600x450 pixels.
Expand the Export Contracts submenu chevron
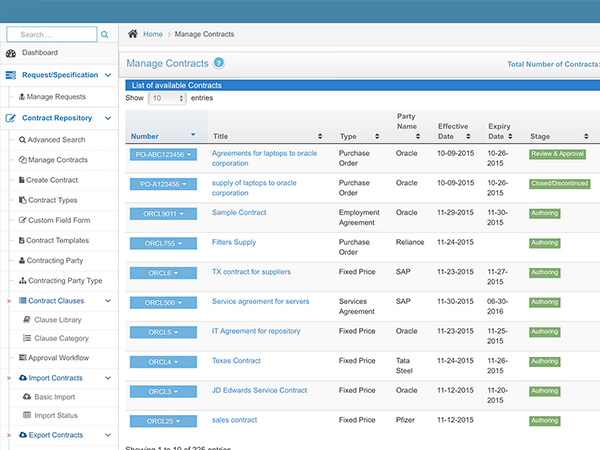point(108,435)
